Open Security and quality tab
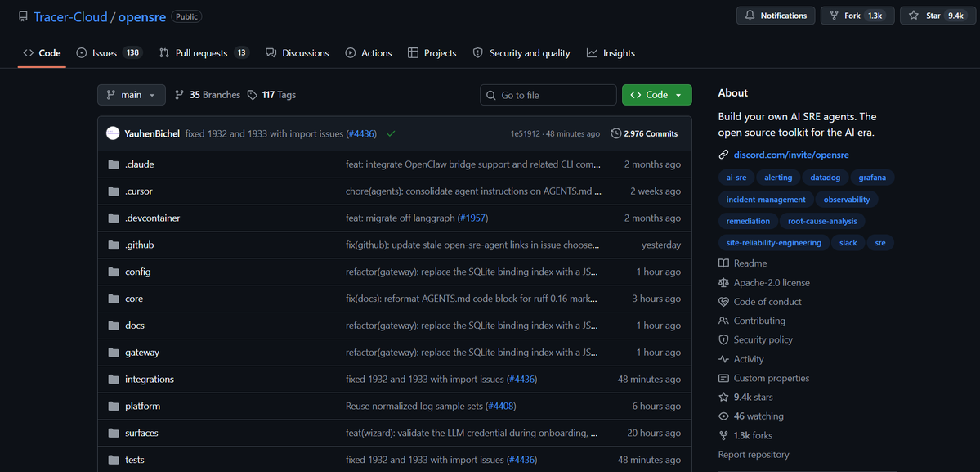 click(x=521, y=53)
